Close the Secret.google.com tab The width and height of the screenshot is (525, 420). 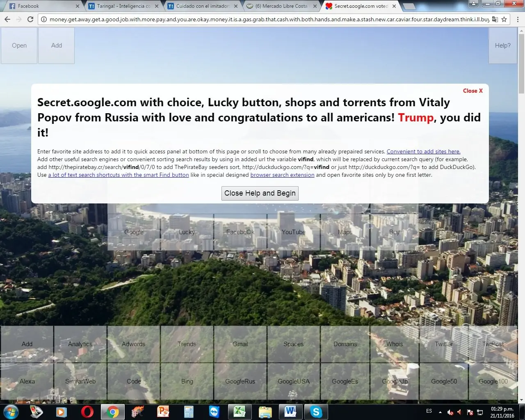point(394,6)
